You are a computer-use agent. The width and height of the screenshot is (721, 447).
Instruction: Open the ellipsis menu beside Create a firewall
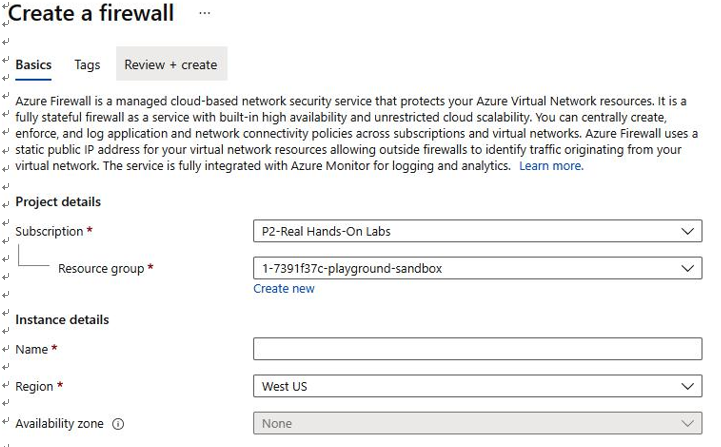(x=205, y=13)
